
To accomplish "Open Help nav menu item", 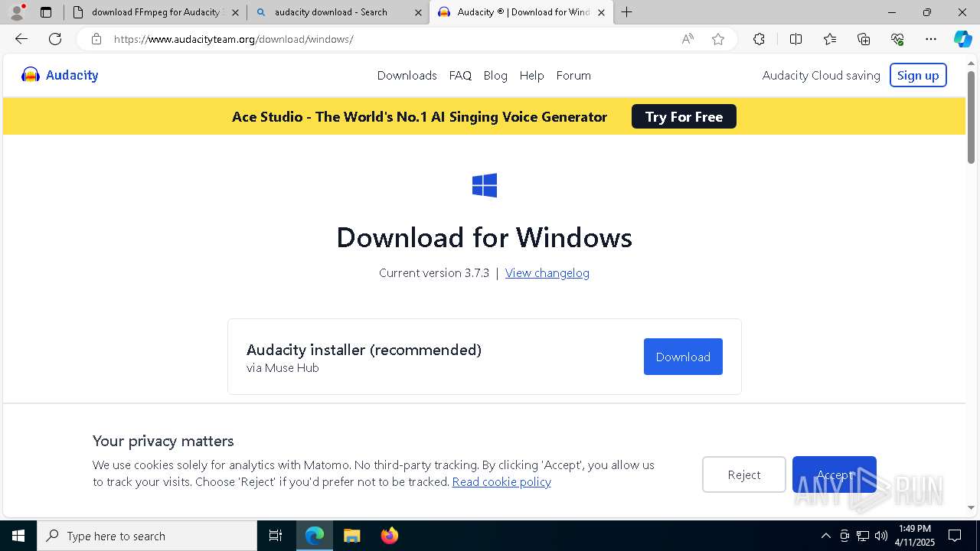I will tap(531, 75).
